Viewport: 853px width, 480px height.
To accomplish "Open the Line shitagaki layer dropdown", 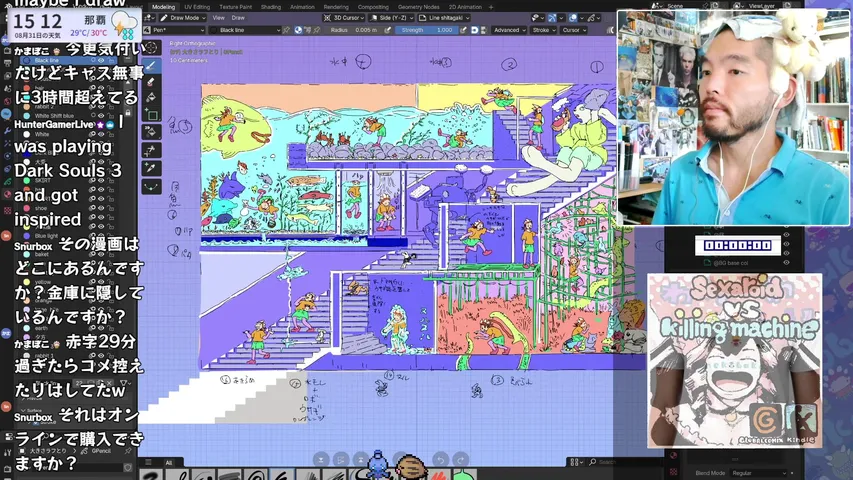I will [444, 18].
